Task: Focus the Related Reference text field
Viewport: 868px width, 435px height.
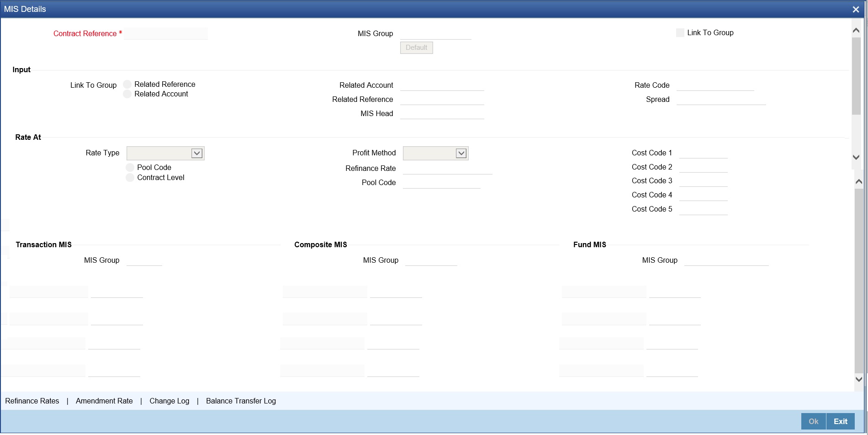Action: pyautogui.click(x=442, y=99)
